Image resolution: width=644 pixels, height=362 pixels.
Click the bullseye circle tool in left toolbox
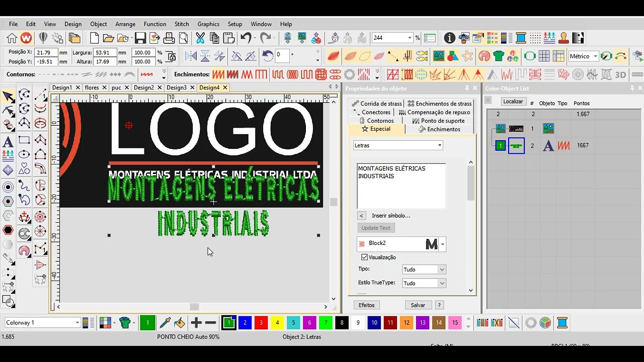pyautogui.click(x=8, y=187)
